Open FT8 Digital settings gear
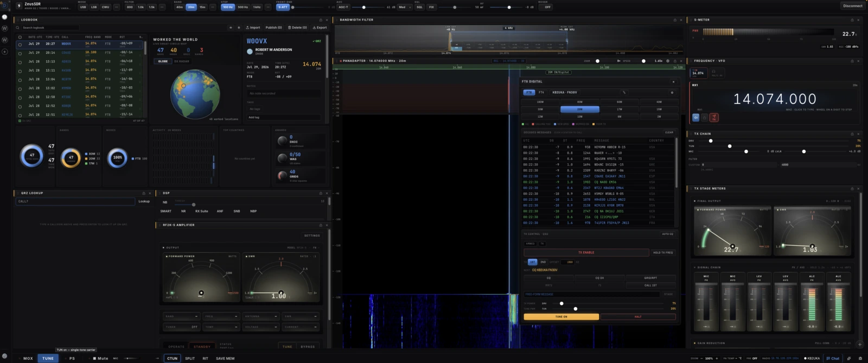868x363 pixels. pos(672,92)
